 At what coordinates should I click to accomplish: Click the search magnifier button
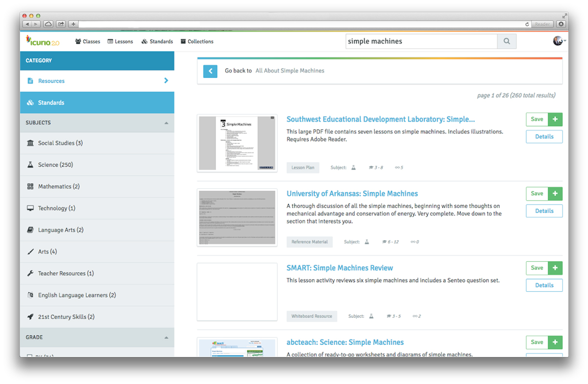click(507, 41)
